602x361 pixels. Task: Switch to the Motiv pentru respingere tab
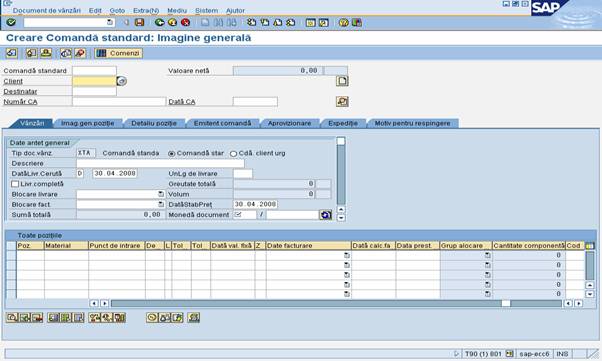point(412,123)
